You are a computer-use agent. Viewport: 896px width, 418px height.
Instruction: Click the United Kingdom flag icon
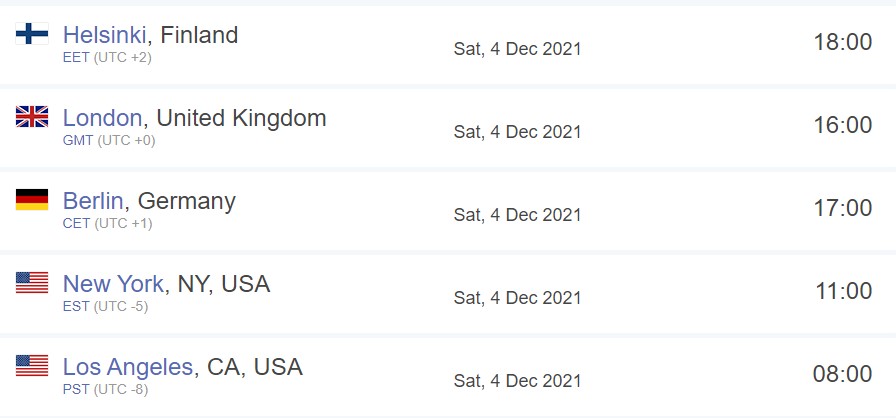(32, 116)
